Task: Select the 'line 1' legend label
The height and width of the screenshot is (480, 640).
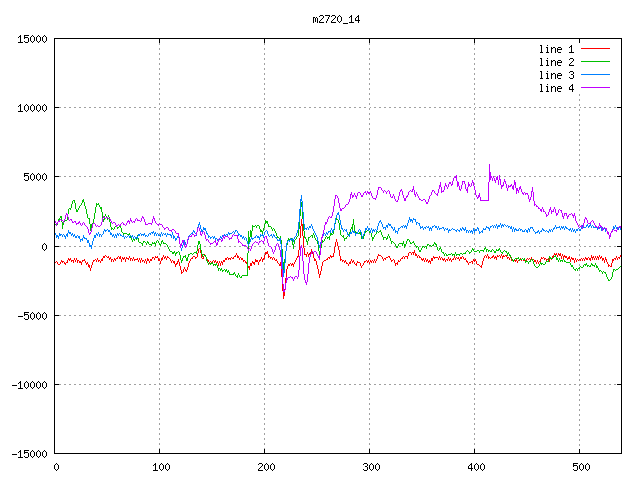Action: [x=556, y=49]
